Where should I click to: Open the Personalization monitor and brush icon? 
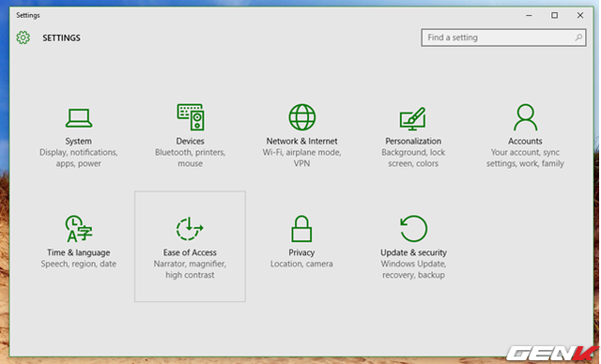point(413,118)
